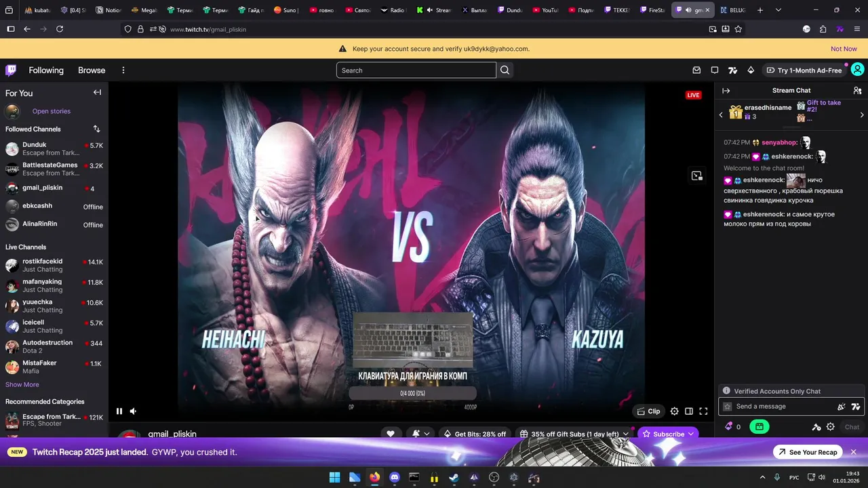Screen dimensions: 868x488
Task: Dismiss the verify banner with Not Now
Action: pos(844,49)
